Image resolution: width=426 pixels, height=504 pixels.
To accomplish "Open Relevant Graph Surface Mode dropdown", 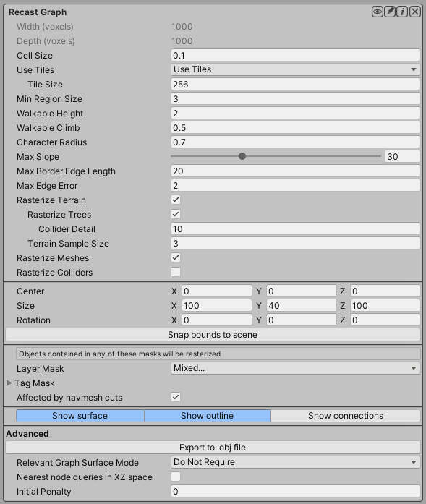I will click(296, 462).
